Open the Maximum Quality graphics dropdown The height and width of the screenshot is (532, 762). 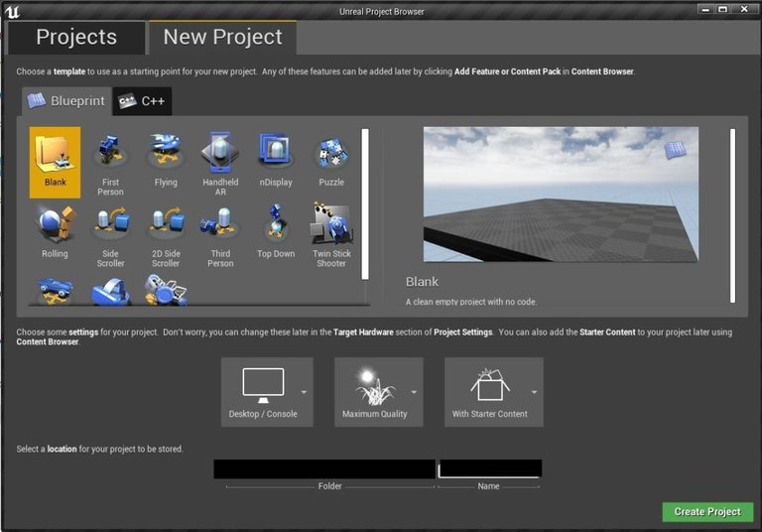[379, 392]
